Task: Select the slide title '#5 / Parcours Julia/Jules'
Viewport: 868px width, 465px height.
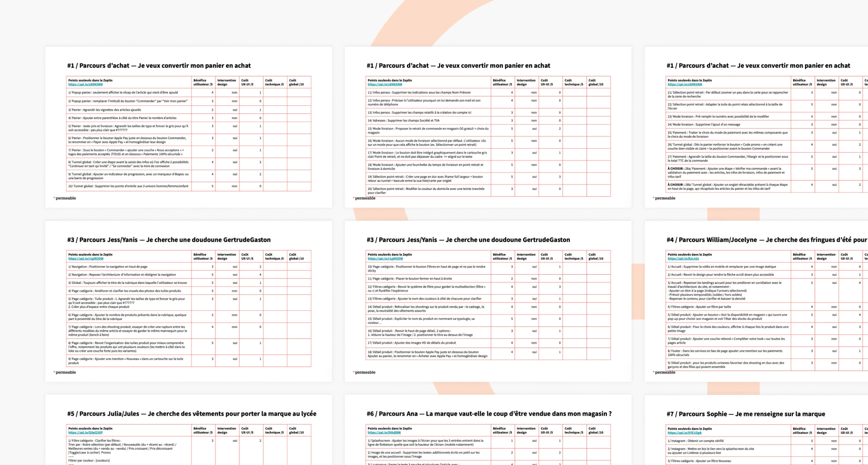Action: click(103, 414)
